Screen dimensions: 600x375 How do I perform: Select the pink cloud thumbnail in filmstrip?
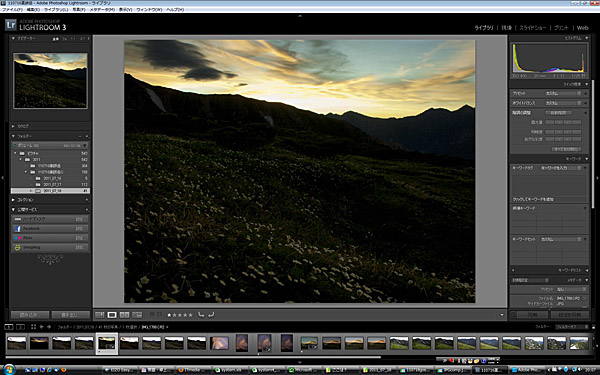coord(220,343)
